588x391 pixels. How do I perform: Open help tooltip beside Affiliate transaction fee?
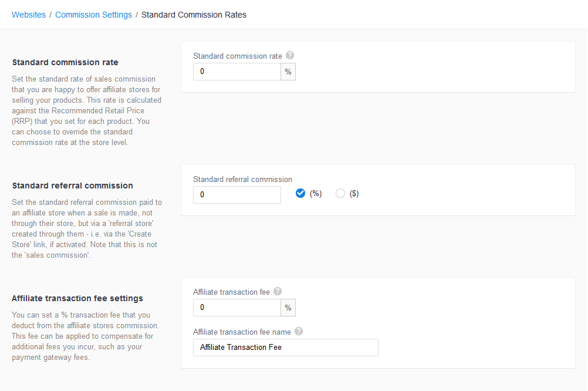pos(277,291)
